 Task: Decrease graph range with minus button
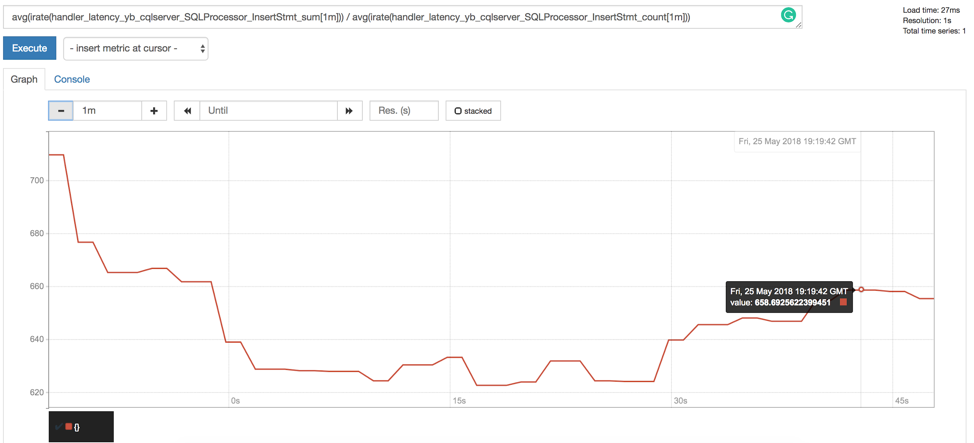pos(61,111)
